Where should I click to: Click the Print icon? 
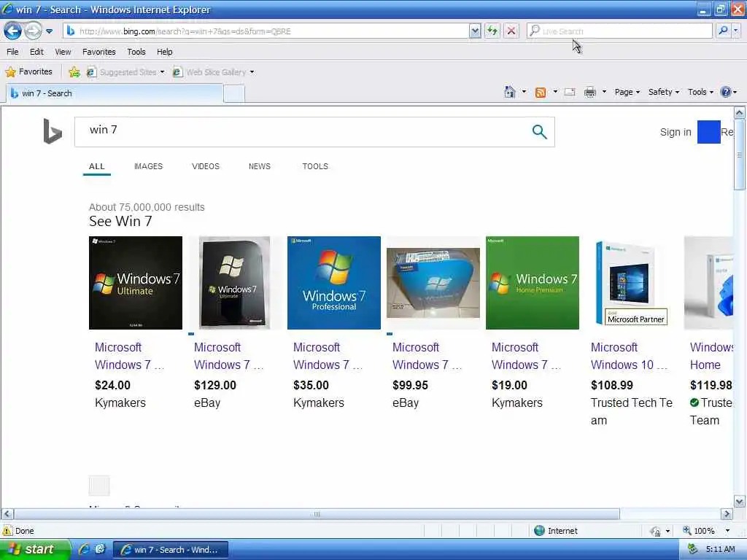[x=590, y=92]
